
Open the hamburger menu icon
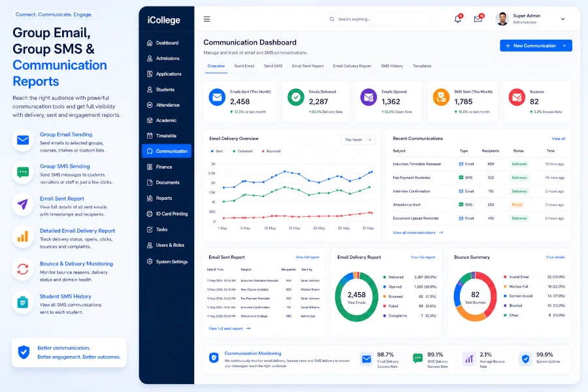click(x=206, y=19)
